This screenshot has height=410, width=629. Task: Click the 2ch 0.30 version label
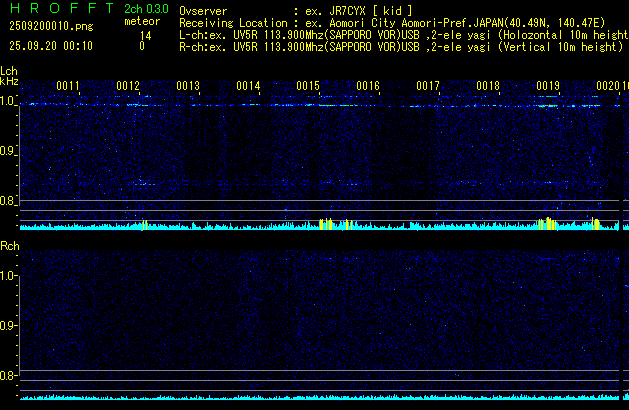pos(146,9)
